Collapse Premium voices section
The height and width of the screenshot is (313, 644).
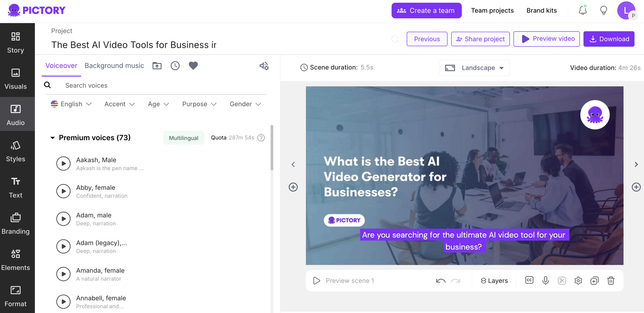(53, 138)
